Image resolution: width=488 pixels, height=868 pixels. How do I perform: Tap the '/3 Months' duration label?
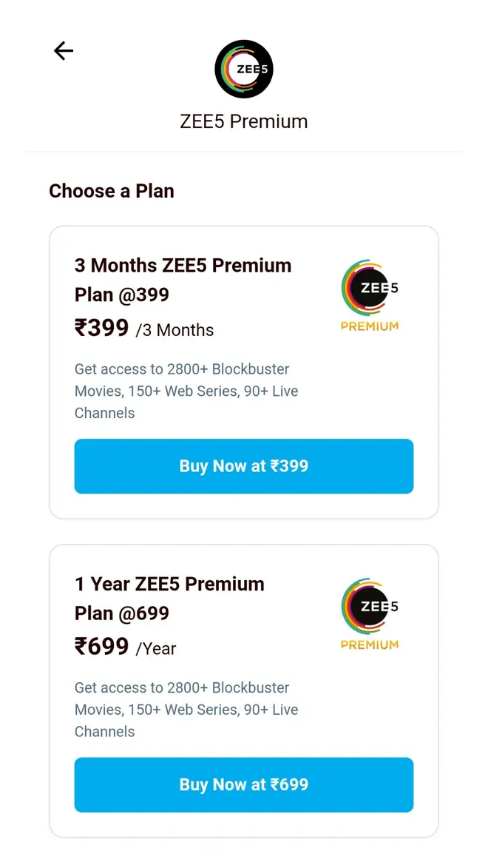point(174,330)
